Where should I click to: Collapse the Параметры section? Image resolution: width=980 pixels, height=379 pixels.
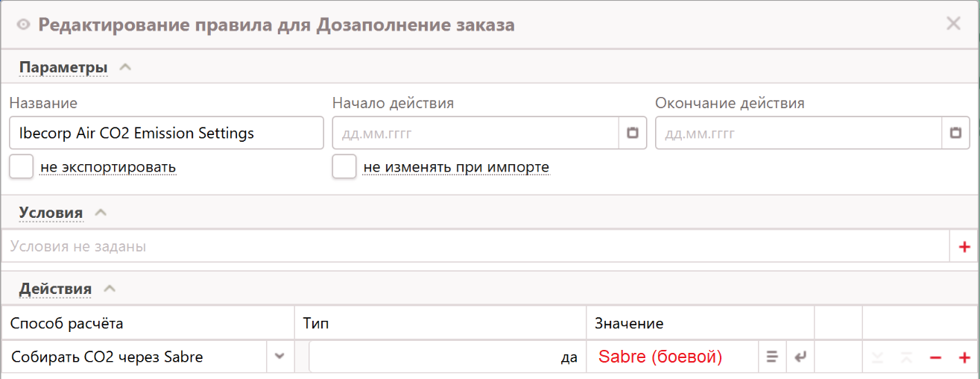[125, 67]
